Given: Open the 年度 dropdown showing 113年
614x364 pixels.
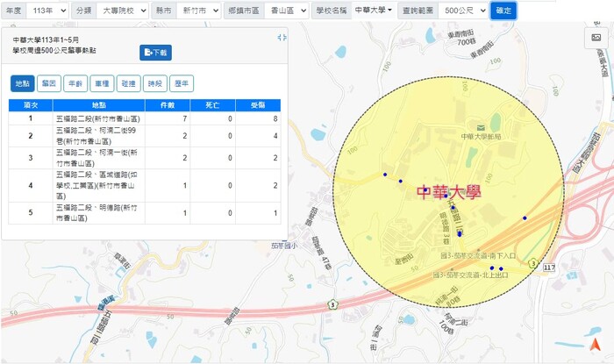Looking at the screenshot, I should [x=47, y=11].
